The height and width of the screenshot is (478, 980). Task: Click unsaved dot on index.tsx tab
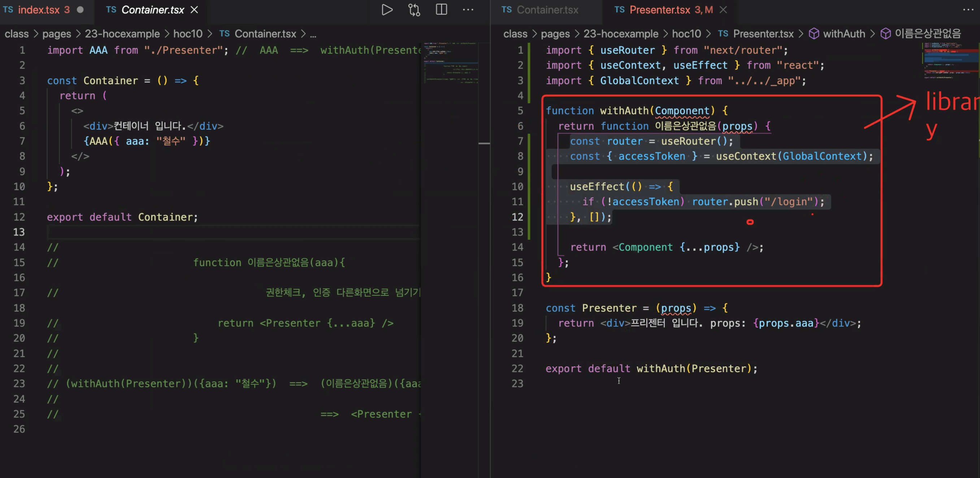(80, 10)
